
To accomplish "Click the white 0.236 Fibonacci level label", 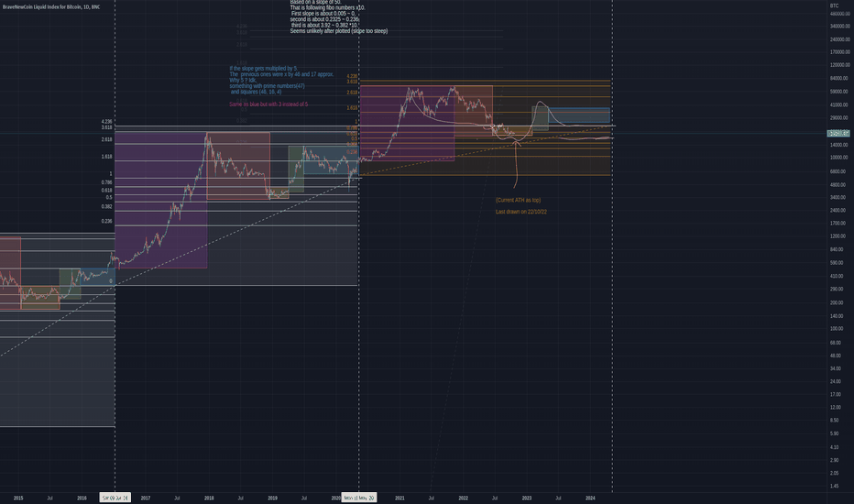I will click(106, 221).
